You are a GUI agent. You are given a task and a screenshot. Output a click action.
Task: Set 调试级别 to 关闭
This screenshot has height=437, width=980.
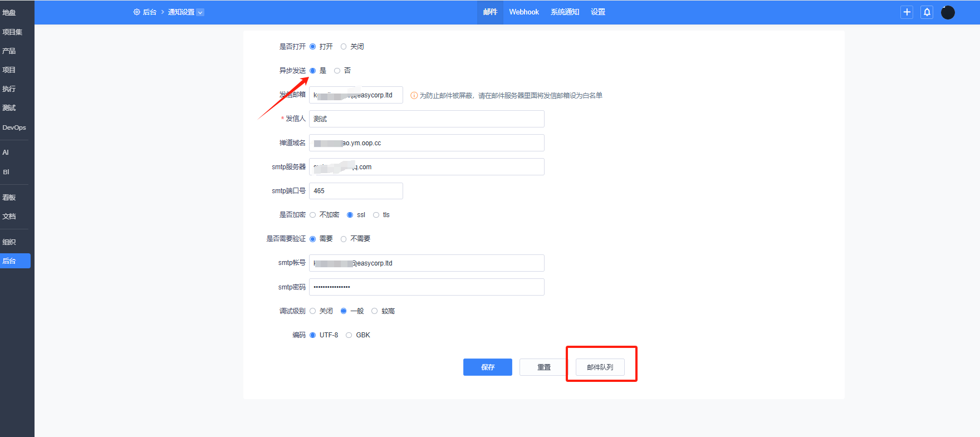[312, 311]
